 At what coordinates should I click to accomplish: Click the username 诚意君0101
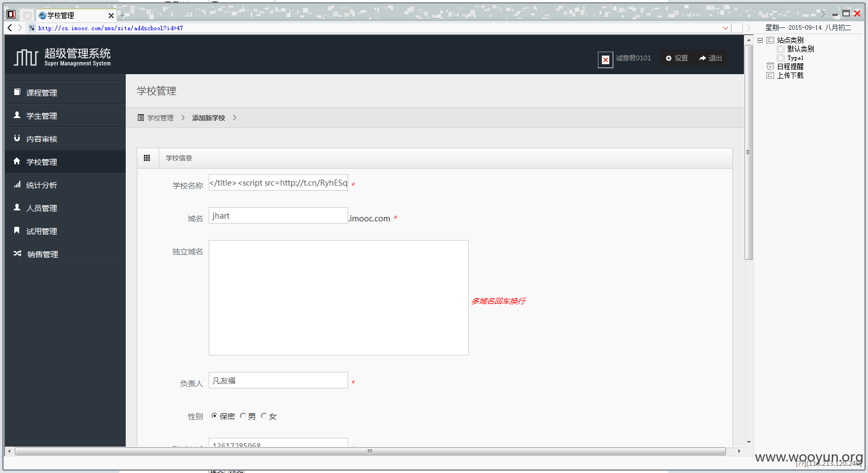(633, 58)
